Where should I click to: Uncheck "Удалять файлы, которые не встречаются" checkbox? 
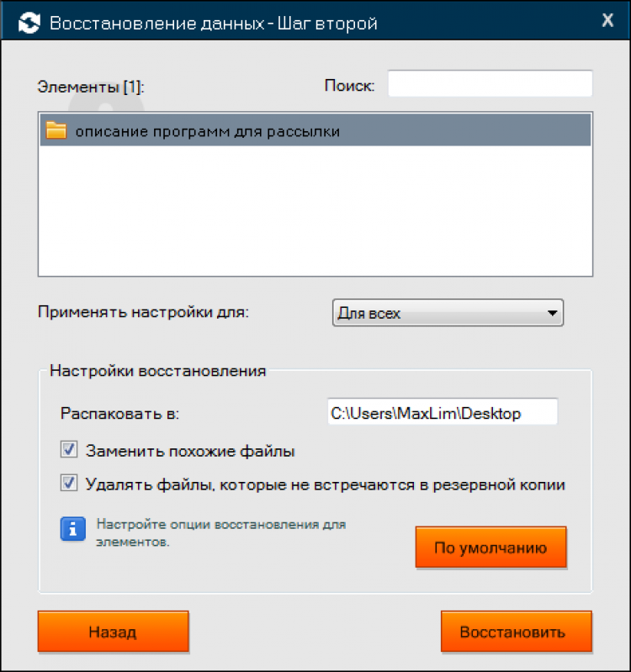click(x=69, y=484)
